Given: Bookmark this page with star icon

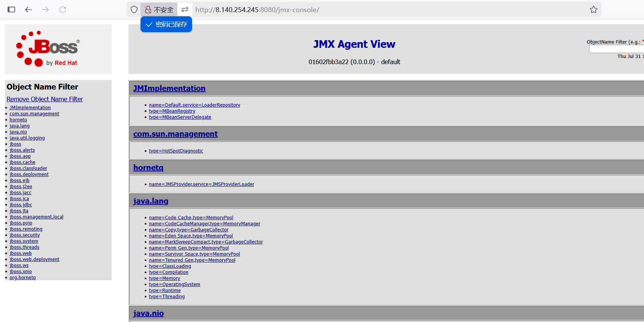Looking at the screenshot, I should 594,9.
